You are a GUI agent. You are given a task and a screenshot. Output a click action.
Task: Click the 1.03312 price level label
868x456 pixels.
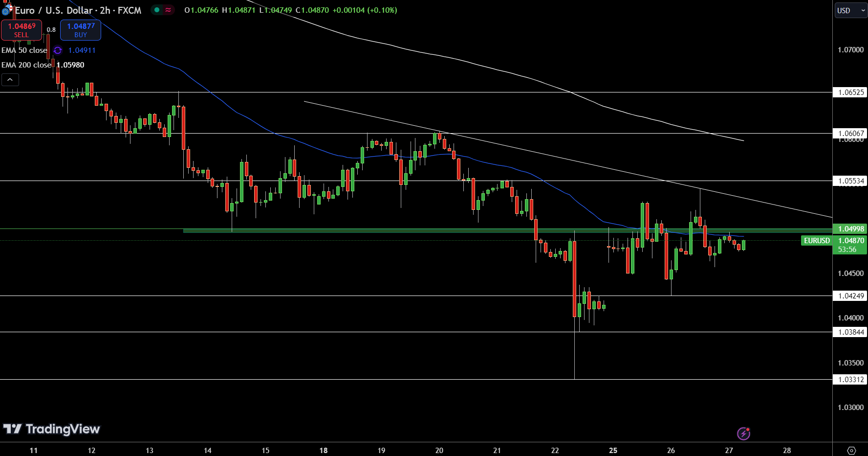tap(851, 380)
